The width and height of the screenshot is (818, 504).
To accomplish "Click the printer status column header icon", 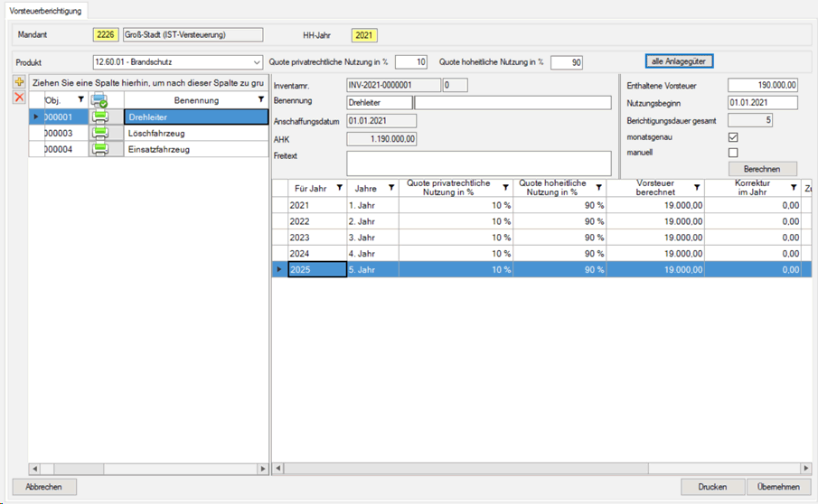I will tap(99, 99).
